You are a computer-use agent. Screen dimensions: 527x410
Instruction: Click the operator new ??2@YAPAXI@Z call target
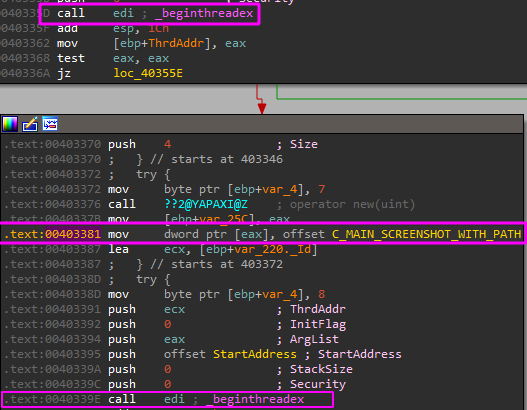[x=206, y=204]
